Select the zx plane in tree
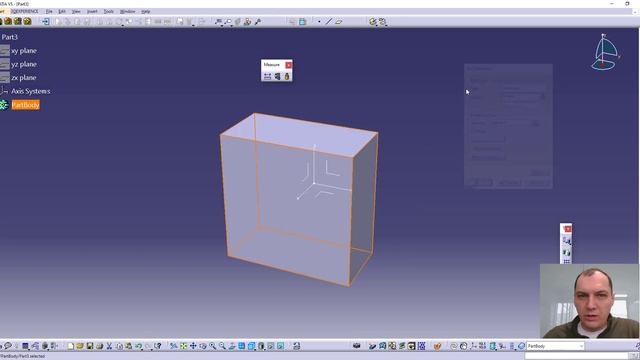This screenshot has width=640, height=360. pos(24,78)
